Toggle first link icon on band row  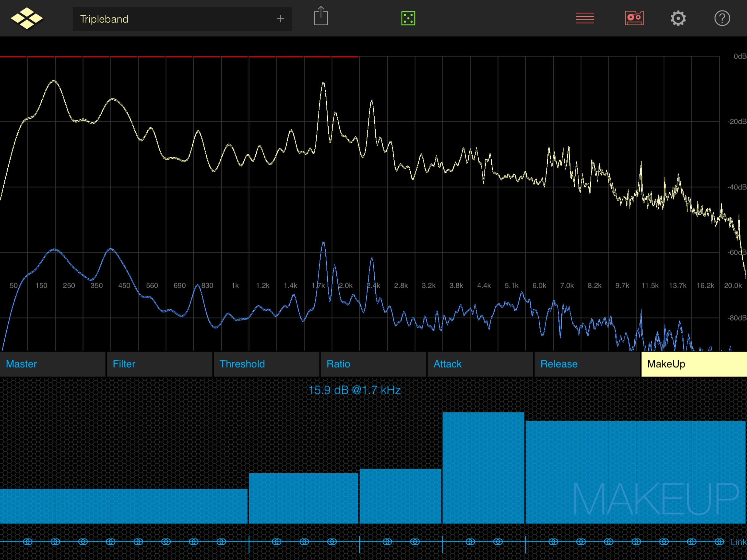[28, 542]
